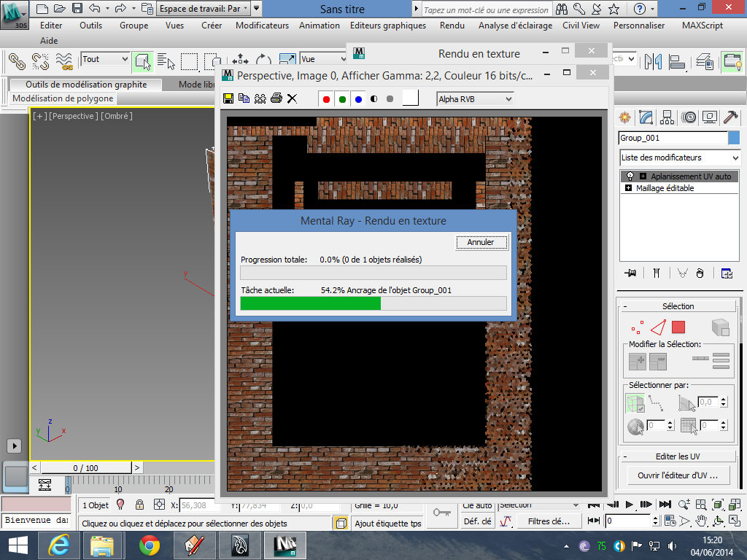The image size is (747, 560).
Task: Click the blue object color swatch
Action: tap(734, 138)
